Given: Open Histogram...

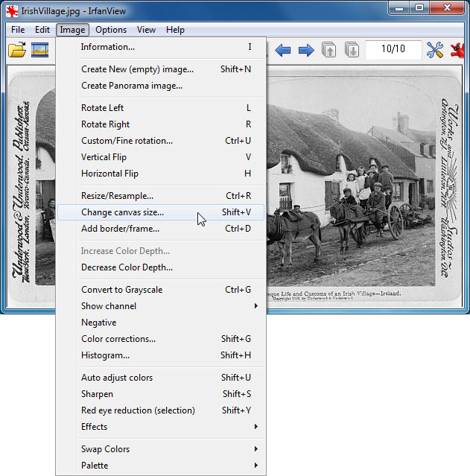Looking at the screenshot, I should click(x=161, y=355).
